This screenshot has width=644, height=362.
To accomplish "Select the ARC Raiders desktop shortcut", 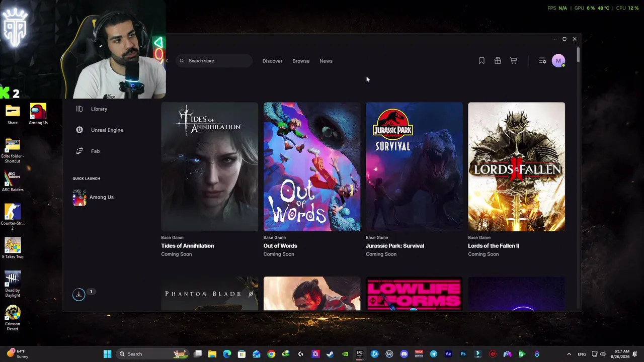I will (x=13, y=182).
